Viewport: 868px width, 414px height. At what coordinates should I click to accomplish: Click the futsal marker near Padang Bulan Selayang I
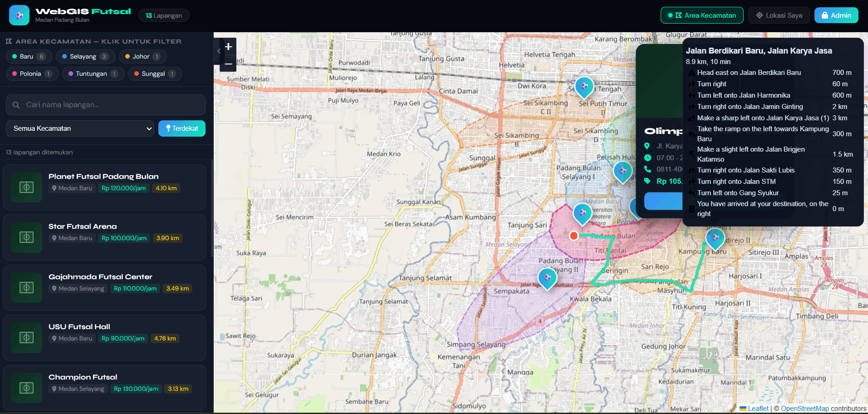point(623,172)
